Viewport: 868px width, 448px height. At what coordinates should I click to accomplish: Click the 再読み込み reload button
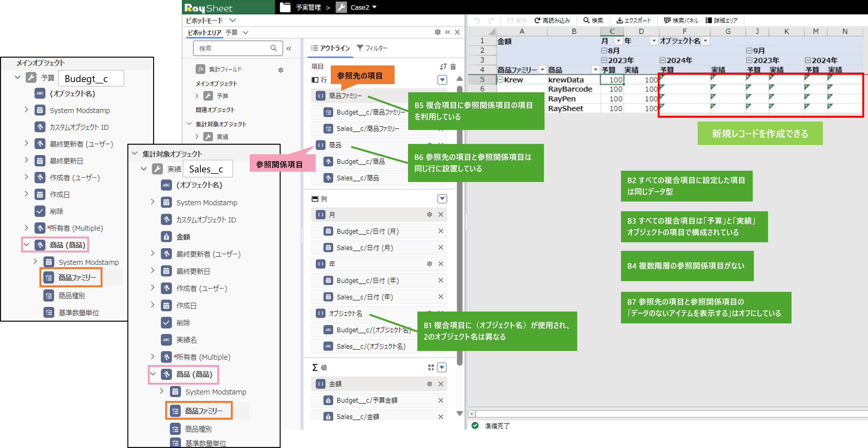[552, 21]
